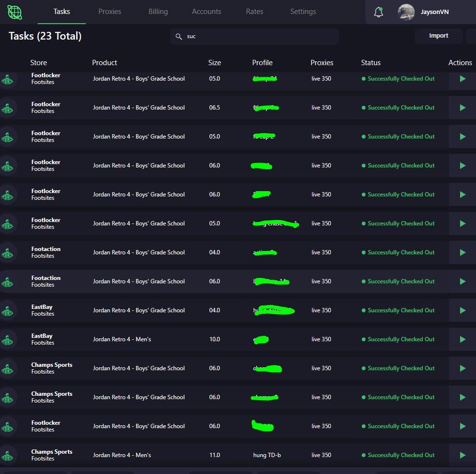This screenshot has width=476, height=474.
Task: Select the hung TD-b profile cell
Action: tap(267, 455)
